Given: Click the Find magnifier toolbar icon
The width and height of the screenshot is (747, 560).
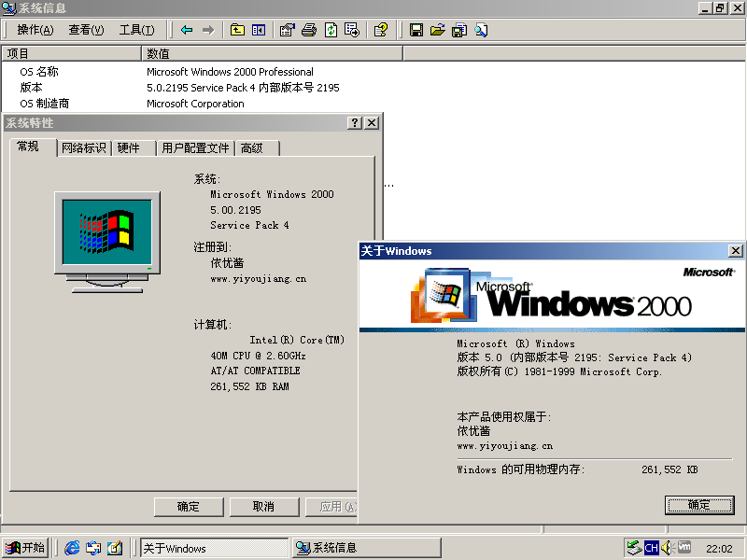Looking at the screenshot, I should point(481,30).
